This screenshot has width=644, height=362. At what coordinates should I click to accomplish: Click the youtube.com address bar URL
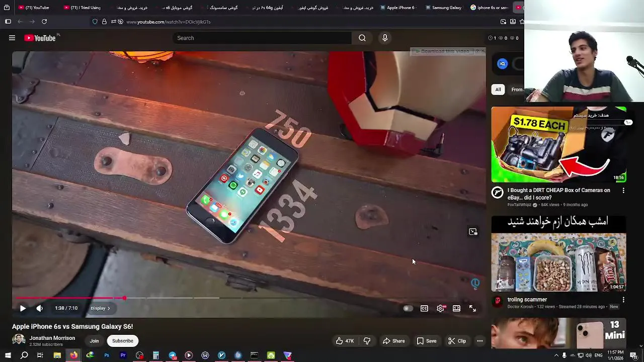(169, 22)
